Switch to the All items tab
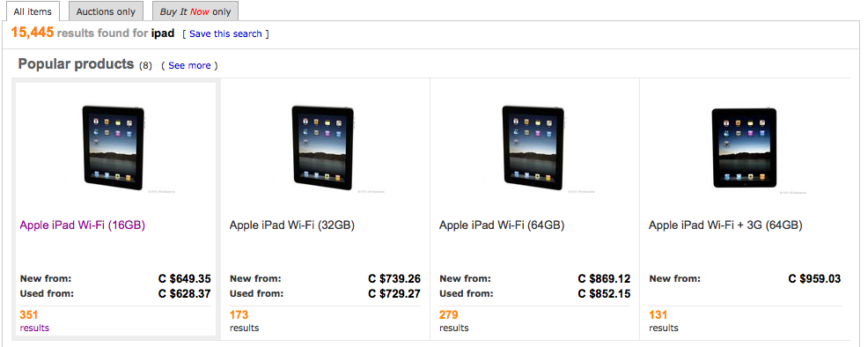The image size is (868, 347). coord(32,11)
